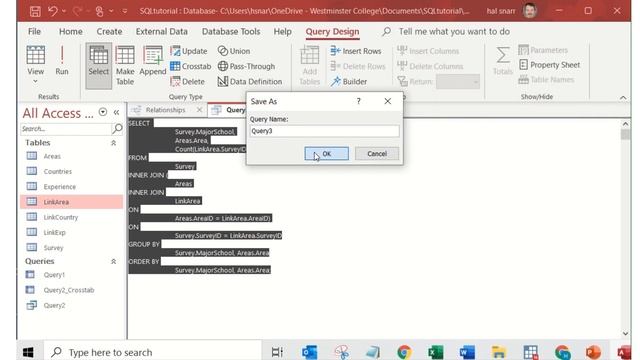Open the Undo history dropdown arrow
Viewport: 640px width, 360px height.
coord(64,11)
